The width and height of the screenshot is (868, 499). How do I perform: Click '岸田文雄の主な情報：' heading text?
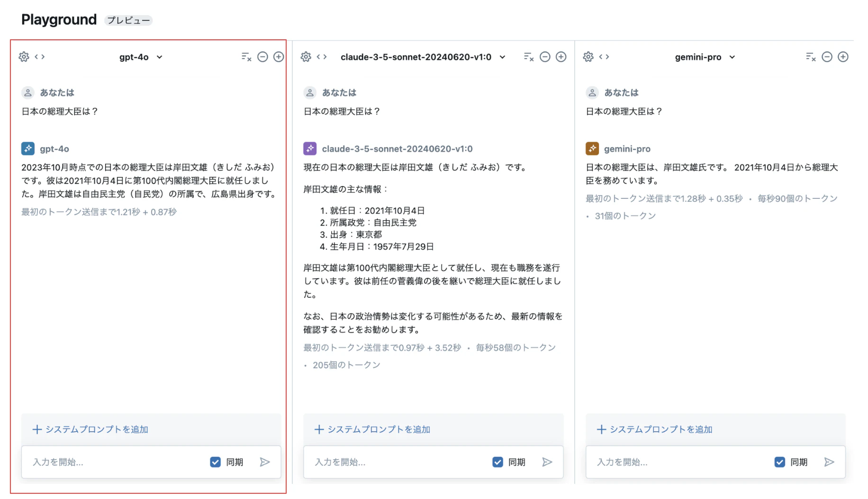(x=346, y=189)
